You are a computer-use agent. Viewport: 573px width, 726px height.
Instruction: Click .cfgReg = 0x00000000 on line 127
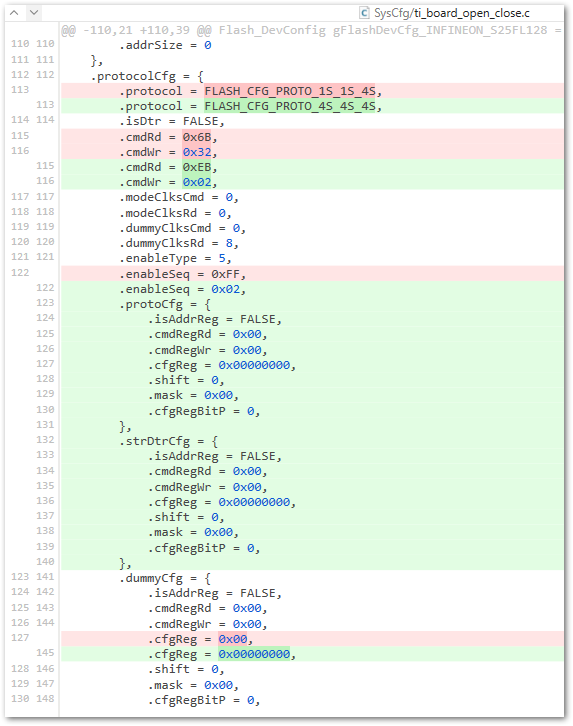click(x=222, y=365)
